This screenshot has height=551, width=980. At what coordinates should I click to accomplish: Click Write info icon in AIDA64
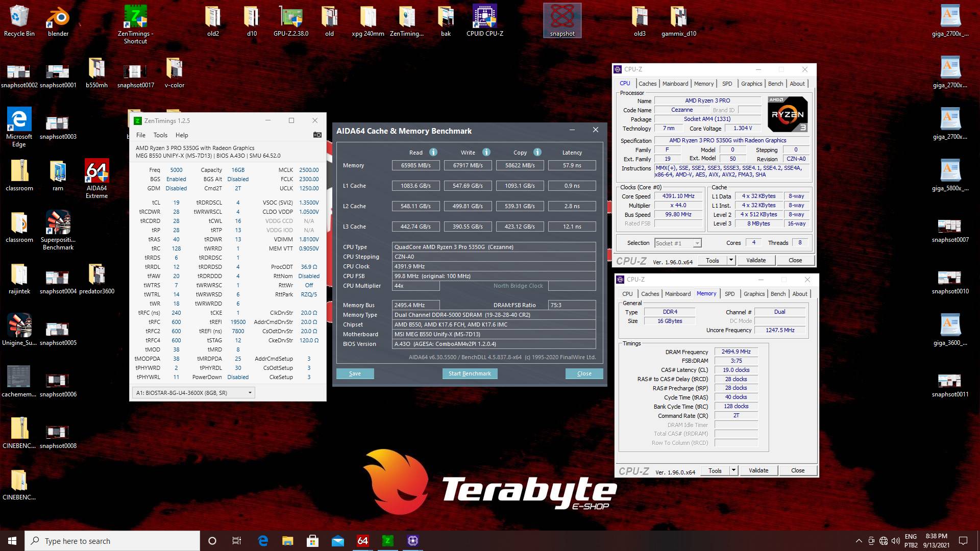(486, 152)
